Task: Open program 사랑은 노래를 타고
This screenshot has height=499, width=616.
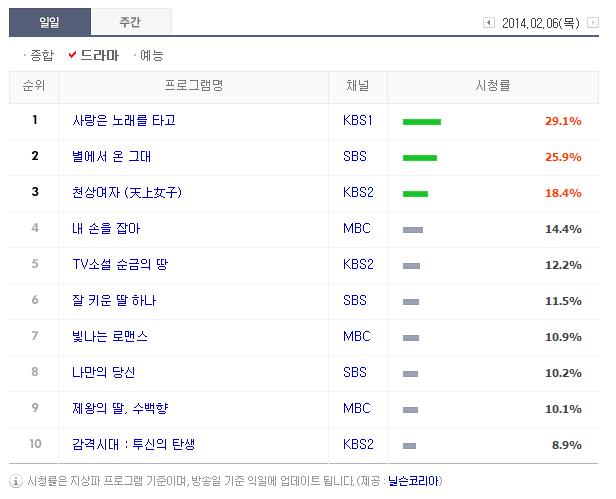Action: click(124, 121)
